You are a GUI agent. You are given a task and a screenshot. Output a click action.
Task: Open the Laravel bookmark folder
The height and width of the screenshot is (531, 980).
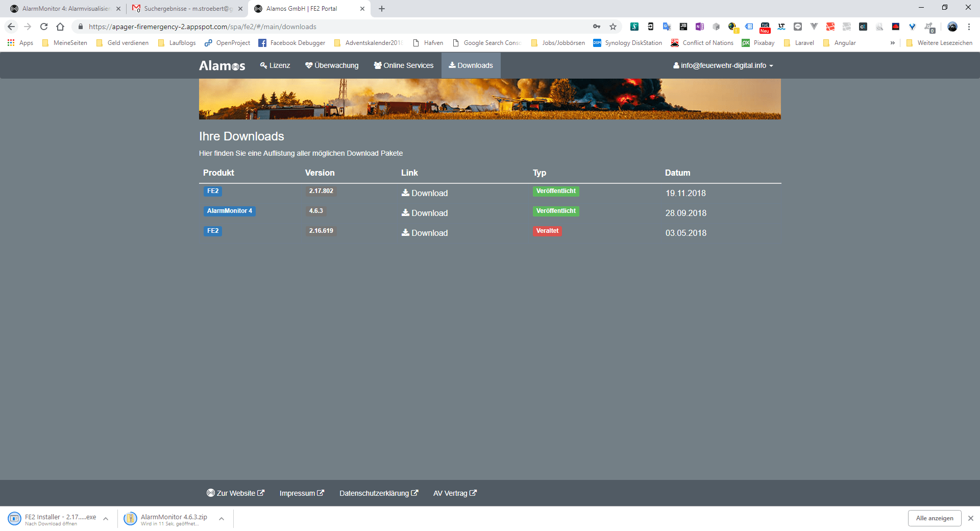[799, 43]
